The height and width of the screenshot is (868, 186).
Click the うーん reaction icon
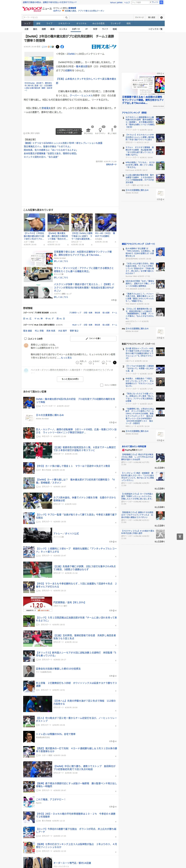[x=104, y=363]
